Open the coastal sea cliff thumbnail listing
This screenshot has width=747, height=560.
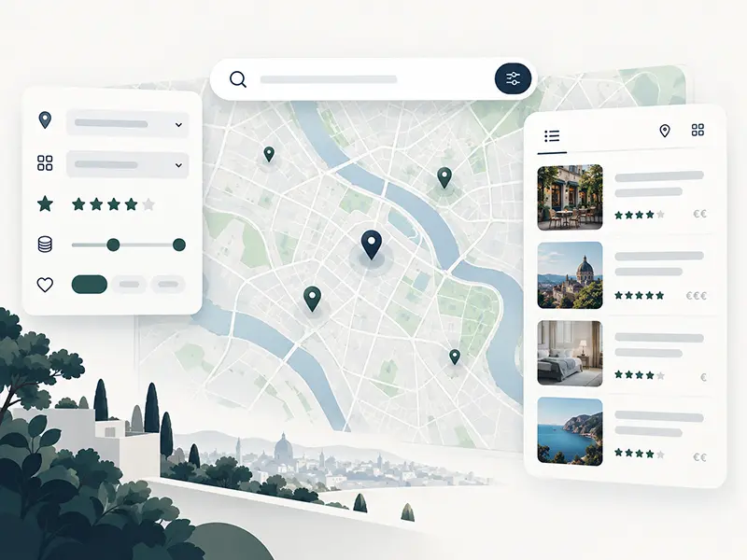[x=570, y=431]
